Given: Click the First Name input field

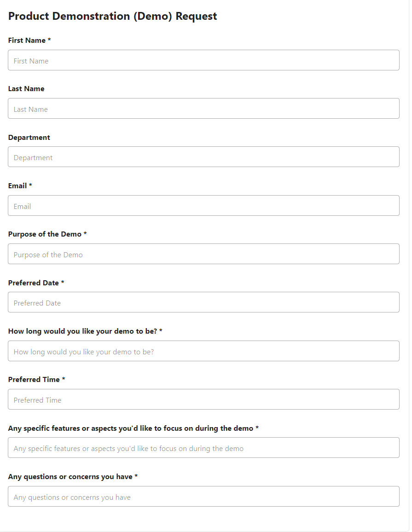Looking at the screenshot, I should (203, 60).
